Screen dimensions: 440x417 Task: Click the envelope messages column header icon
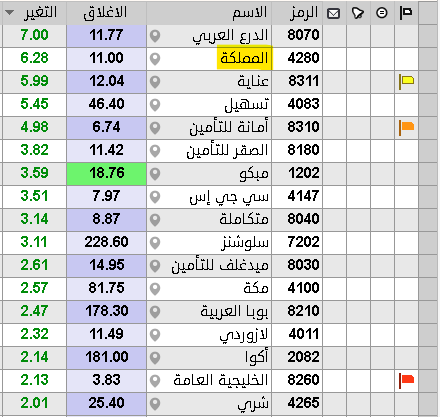[334, 13]
